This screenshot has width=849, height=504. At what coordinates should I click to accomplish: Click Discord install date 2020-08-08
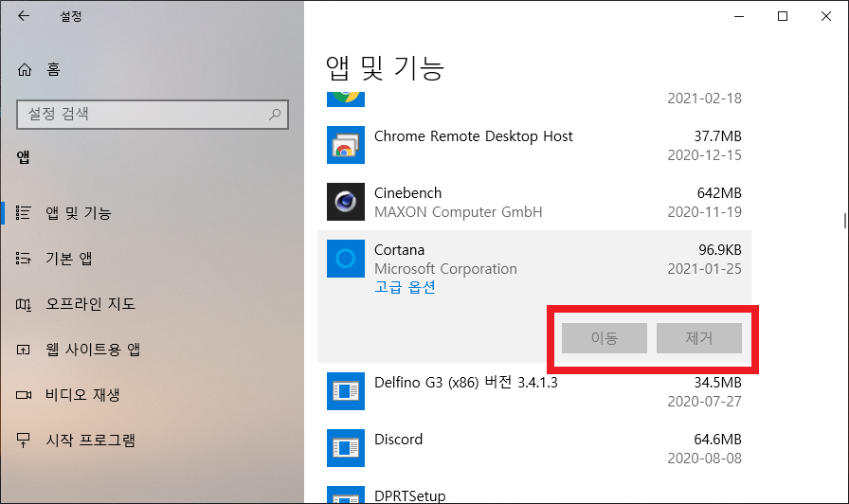(x=704, y=458)
